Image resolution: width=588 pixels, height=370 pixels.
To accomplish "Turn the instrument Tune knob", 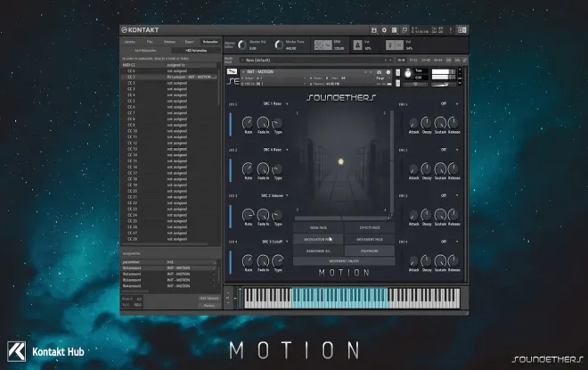I will pyautogui.click(x=408, y=73).
